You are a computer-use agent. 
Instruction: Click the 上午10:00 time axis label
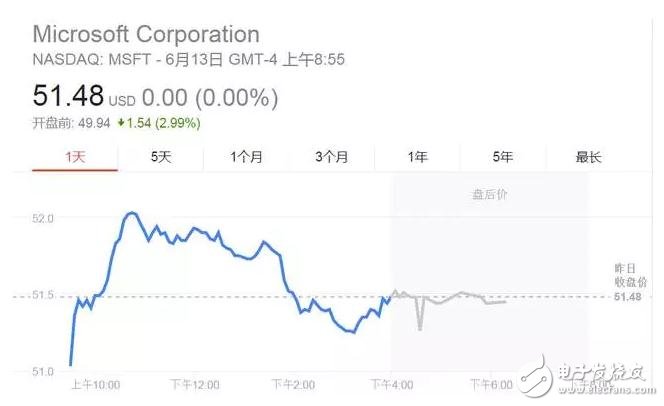[95, 384]
